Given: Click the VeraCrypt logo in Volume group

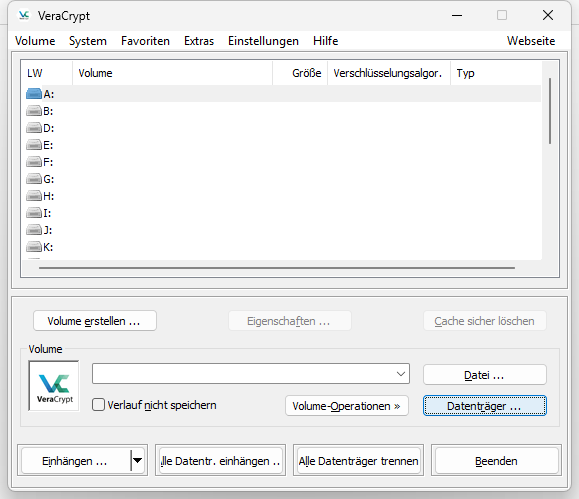Looking at the screenshot, I should pyautogui.click(x=54, y=386).
